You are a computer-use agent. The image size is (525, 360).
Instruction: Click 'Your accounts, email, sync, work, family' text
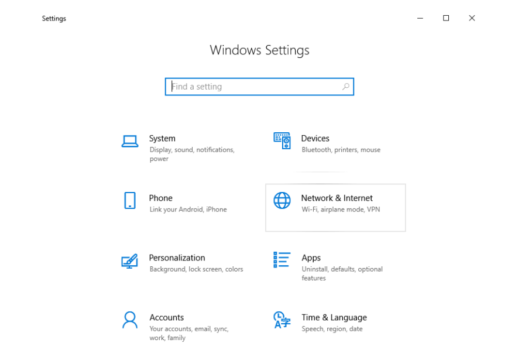[189, 333]
